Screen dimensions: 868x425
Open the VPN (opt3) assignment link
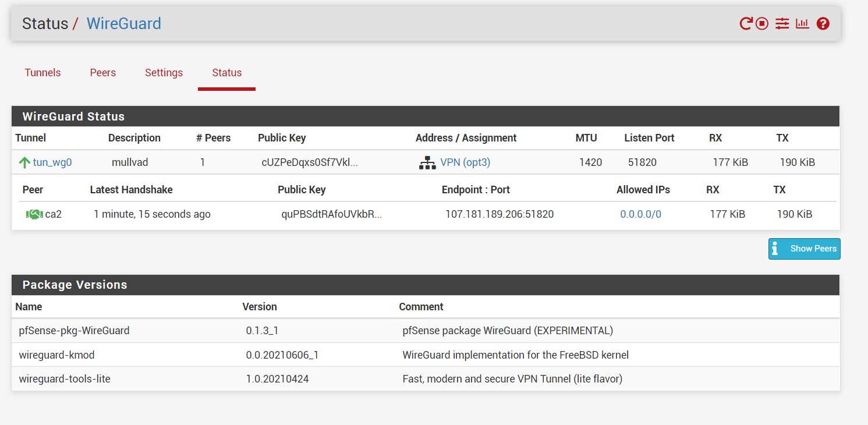tap(465, 162)
